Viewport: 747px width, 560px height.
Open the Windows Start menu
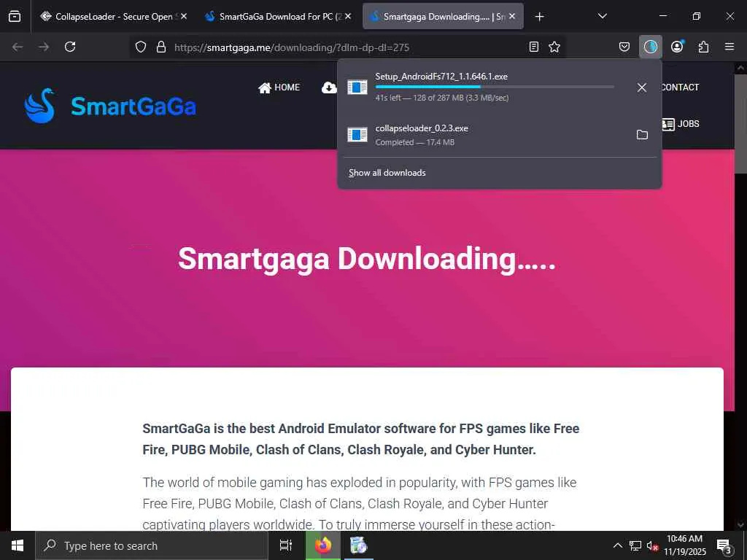pos(18,545)
